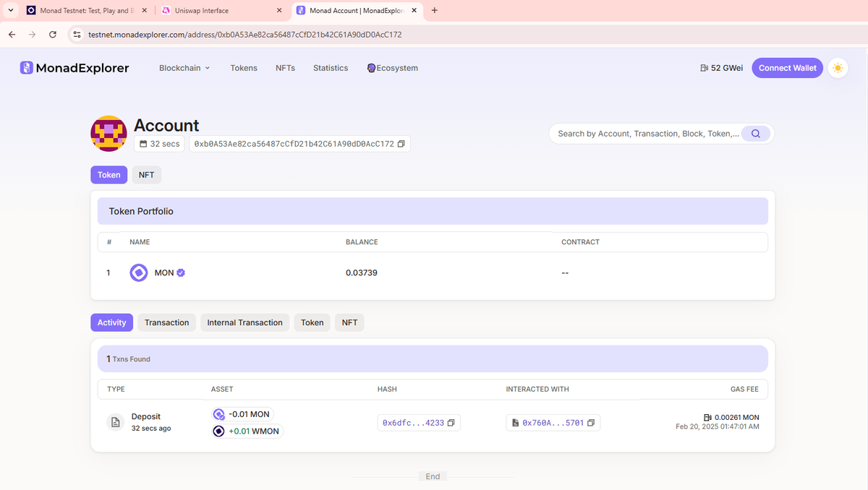Open the Statistics navigation item

pyautogui.click(x=331, y=68)
